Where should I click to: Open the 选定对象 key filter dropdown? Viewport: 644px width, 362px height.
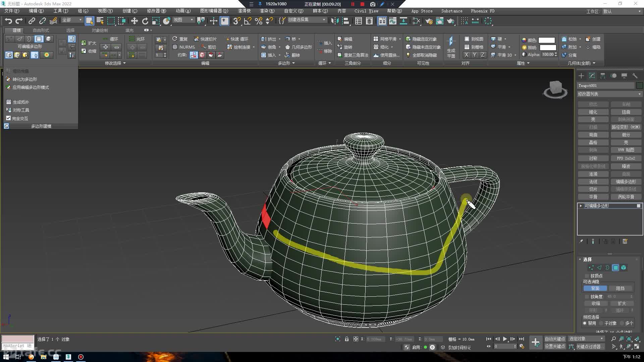coord(587,339)
